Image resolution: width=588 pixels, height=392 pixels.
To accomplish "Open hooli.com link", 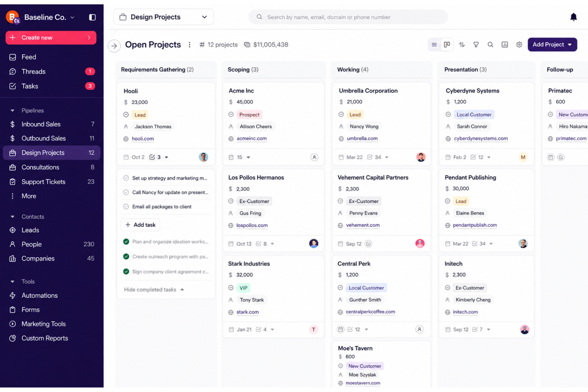I will (143, 139).
